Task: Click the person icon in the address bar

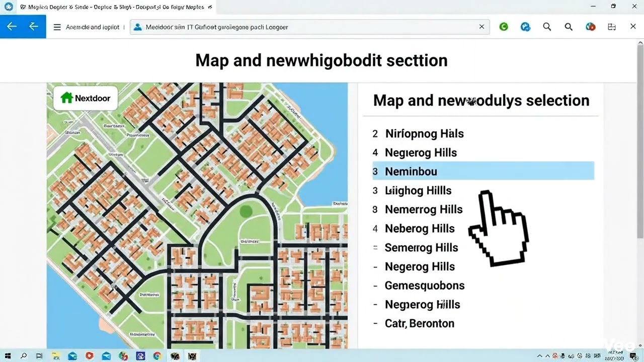Action: tap(138, 27)
